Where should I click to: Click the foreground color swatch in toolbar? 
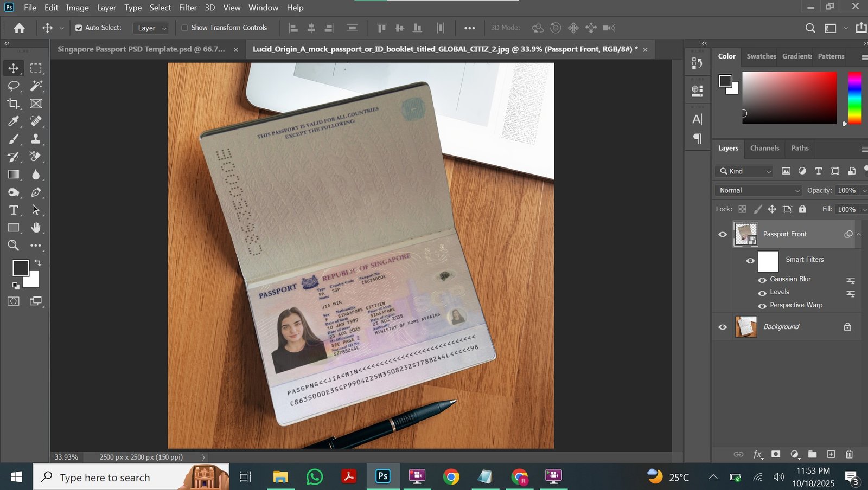coord(20,268)
